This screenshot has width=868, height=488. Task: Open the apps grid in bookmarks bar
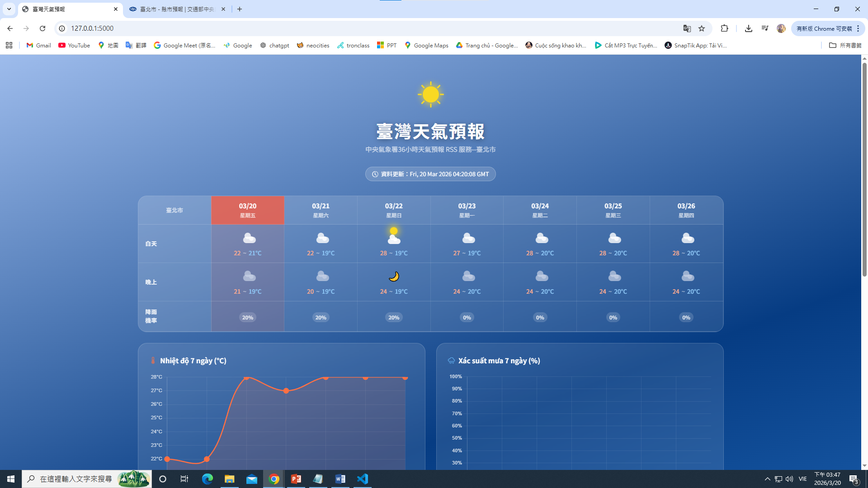coord(9,45)
